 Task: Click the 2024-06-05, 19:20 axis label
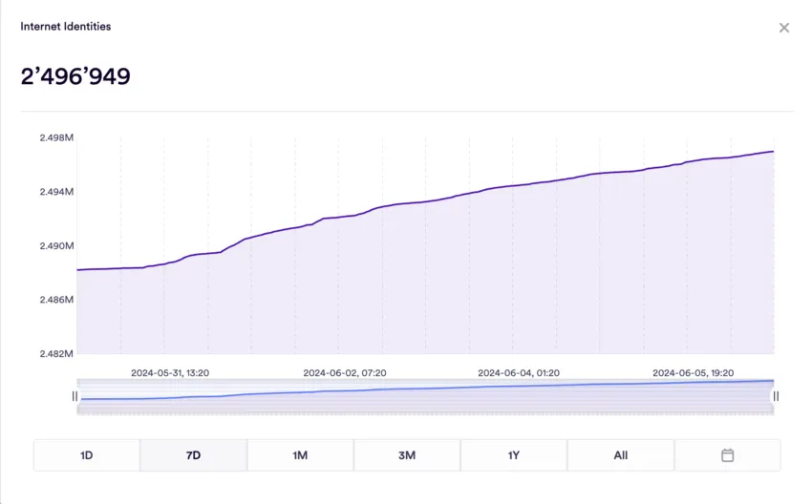[x=694, y=373]
